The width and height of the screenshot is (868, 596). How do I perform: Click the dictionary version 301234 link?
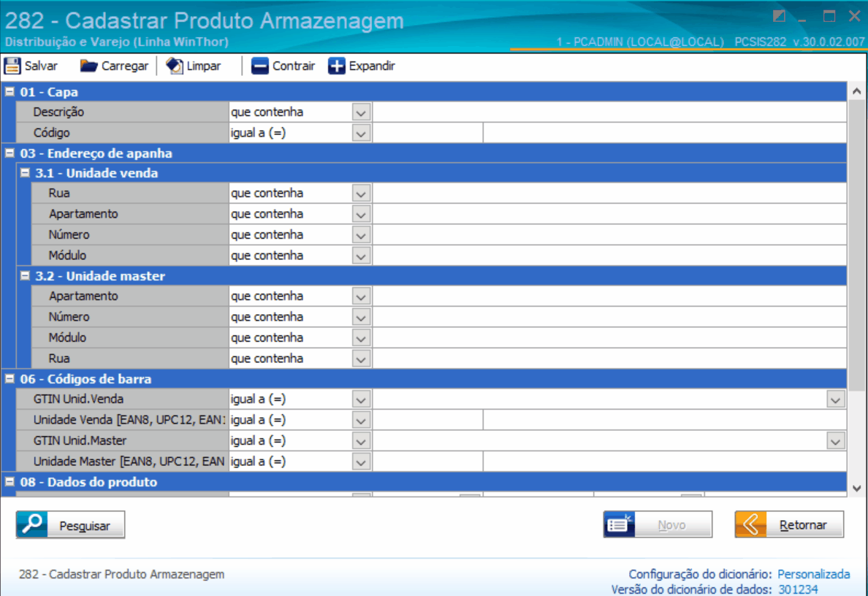point(799,589)
